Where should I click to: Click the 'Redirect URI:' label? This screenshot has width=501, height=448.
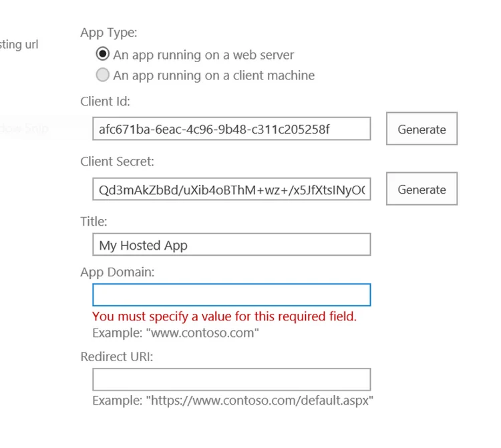(x=117, y=357)
